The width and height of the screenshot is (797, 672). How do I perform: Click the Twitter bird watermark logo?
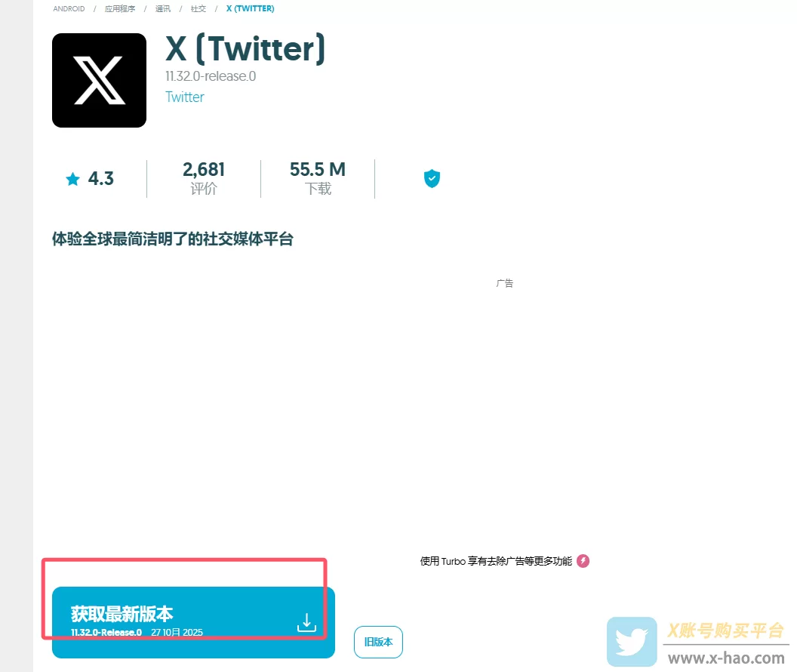(x=632, y=642)
